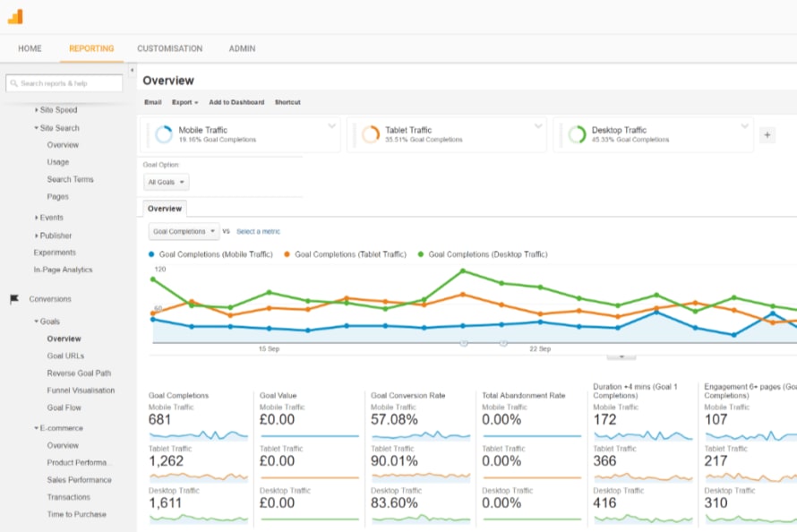The image size is (797, 532).
Task: Click the Desktop Traffic donut icon
Action: 577,134
